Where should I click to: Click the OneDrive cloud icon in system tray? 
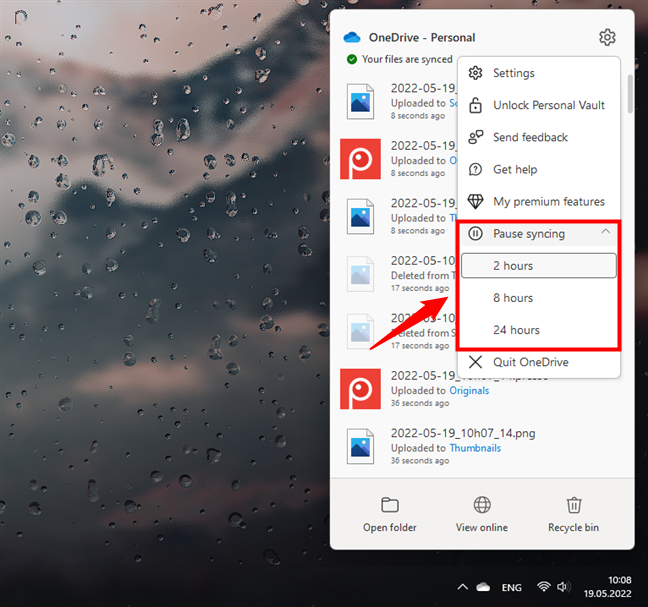click(x=483, y=587)
